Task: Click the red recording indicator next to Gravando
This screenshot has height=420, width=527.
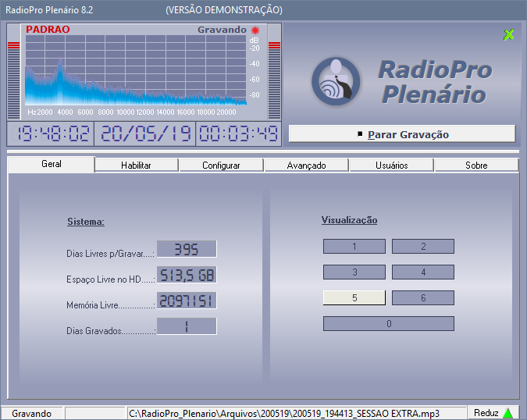Action: (x=255, y=30)
